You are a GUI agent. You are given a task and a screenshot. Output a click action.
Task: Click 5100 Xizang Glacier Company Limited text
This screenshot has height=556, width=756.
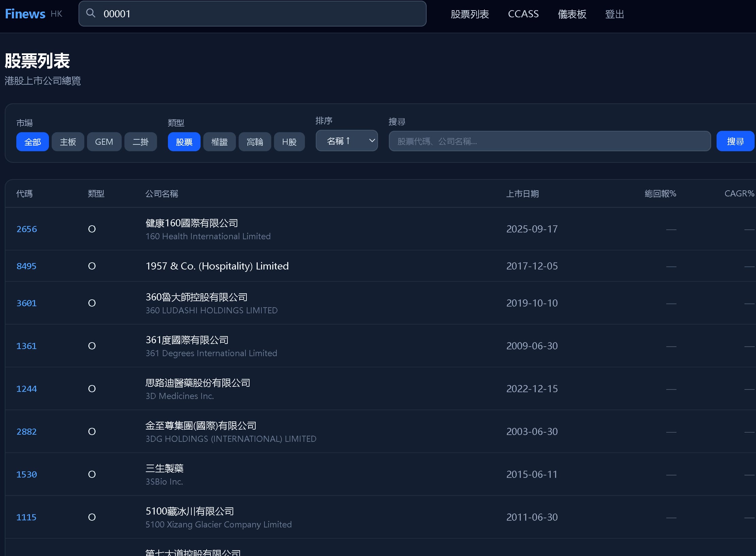pos(219,524)
